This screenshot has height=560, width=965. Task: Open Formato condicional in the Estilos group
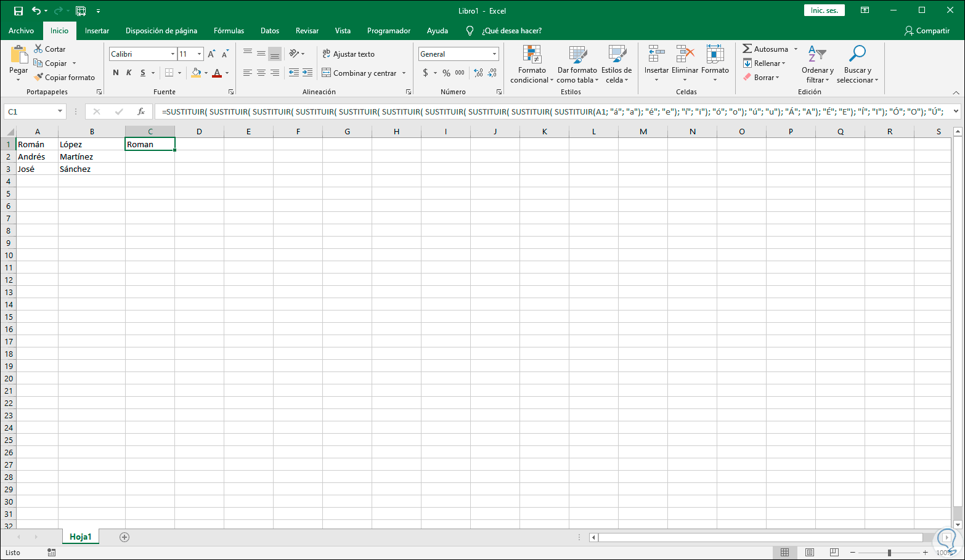pos(531,65)
